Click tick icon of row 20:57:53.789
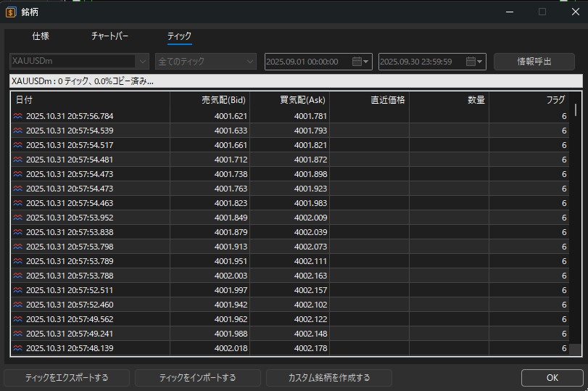The height and width of the screenshot is (391, 588). pos(17,261)
